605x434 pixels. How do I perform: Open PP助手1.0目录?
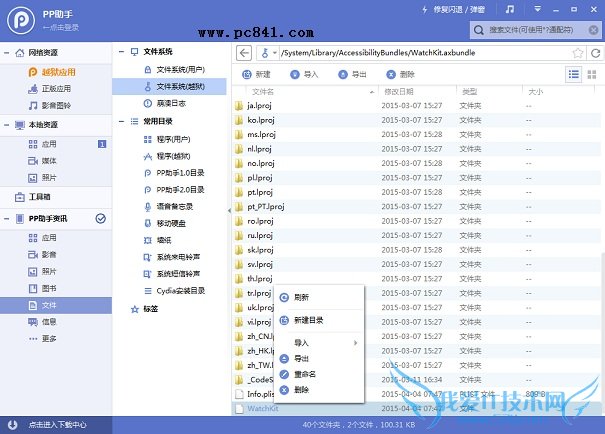pyautogui.click(x=174, y=173)
